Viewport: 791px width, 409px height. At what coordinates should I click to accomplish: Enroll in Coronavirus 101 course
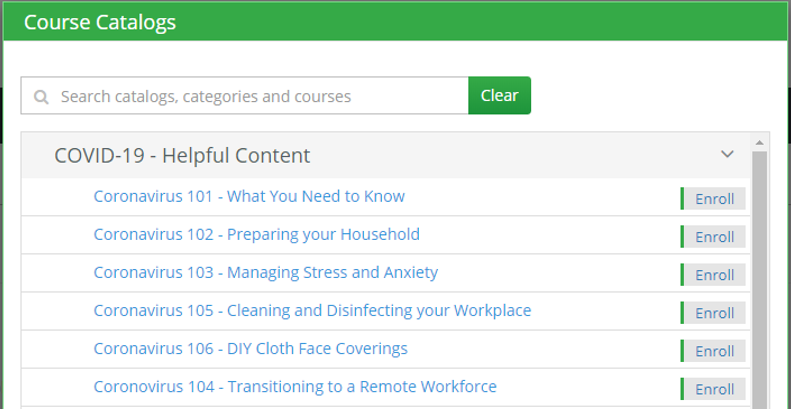tap(713, 199)
